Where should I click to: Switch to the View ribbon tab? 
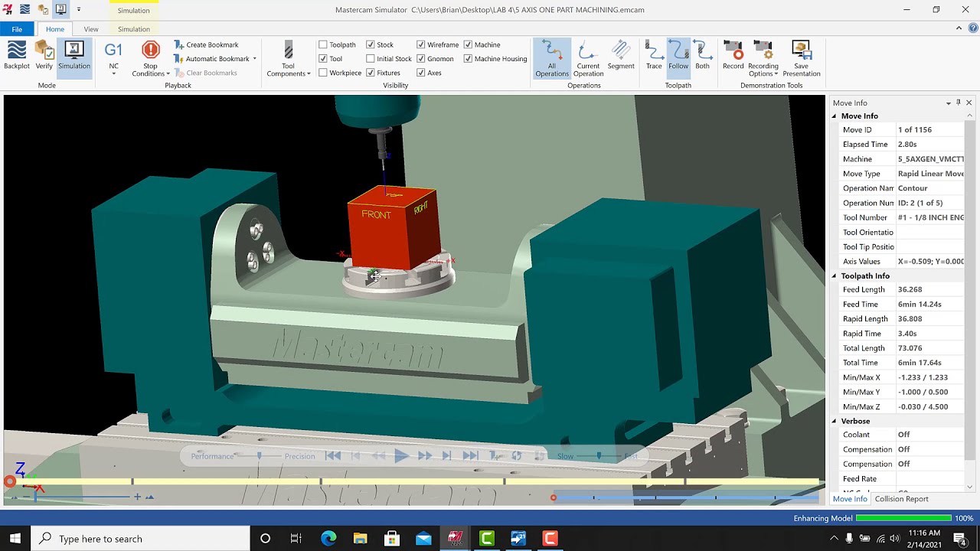point(91,29)
